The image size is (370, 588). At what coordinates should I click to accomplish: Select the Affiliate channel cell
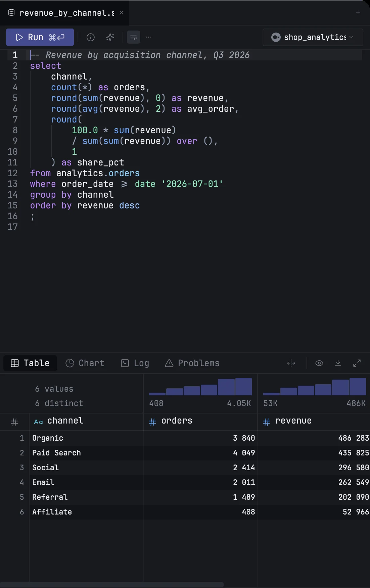point(86,512)
